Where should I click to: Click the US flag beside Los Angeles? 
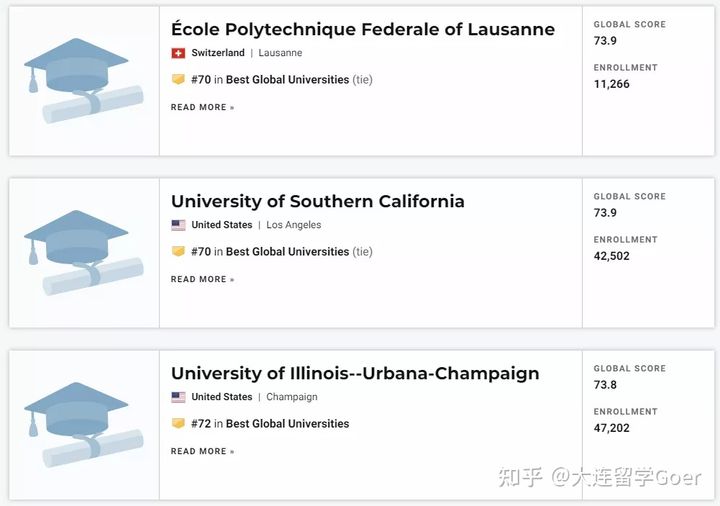pos(178,225)
